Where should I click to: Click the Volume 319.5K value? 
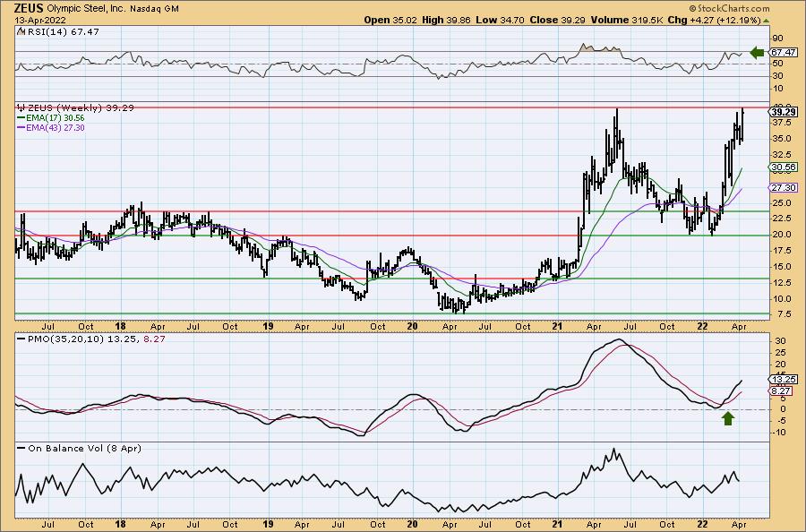pos(627,20)
